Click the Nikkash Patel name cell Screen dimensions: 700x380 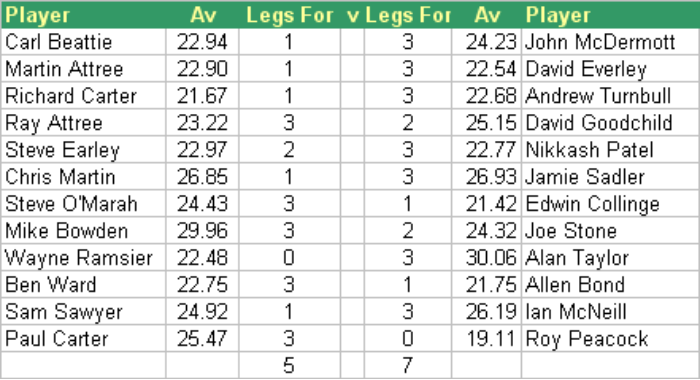610,150
